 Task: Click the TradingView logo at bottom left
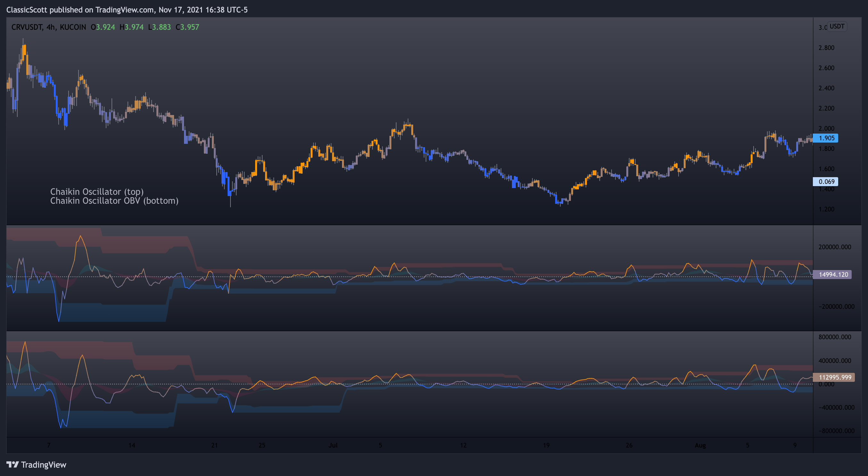pos(37,464)
